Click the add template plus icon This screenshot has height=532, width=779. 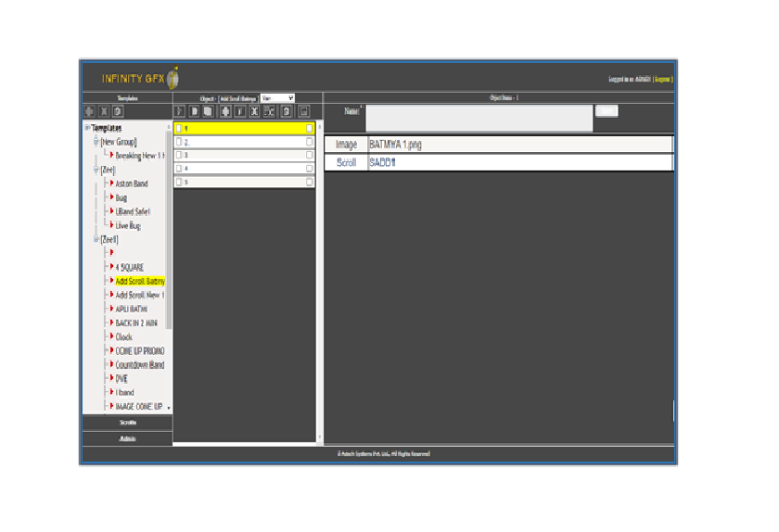[x=90, y=111]
